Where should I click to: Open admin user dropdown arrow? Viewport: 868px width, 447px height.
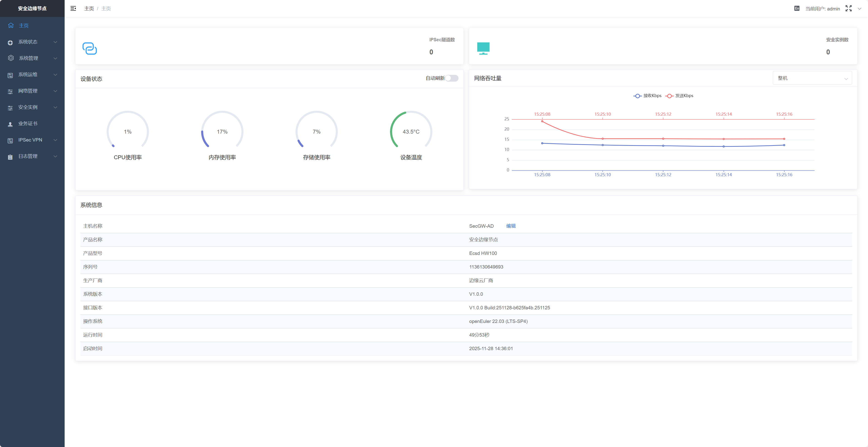[x=859, y=9]
